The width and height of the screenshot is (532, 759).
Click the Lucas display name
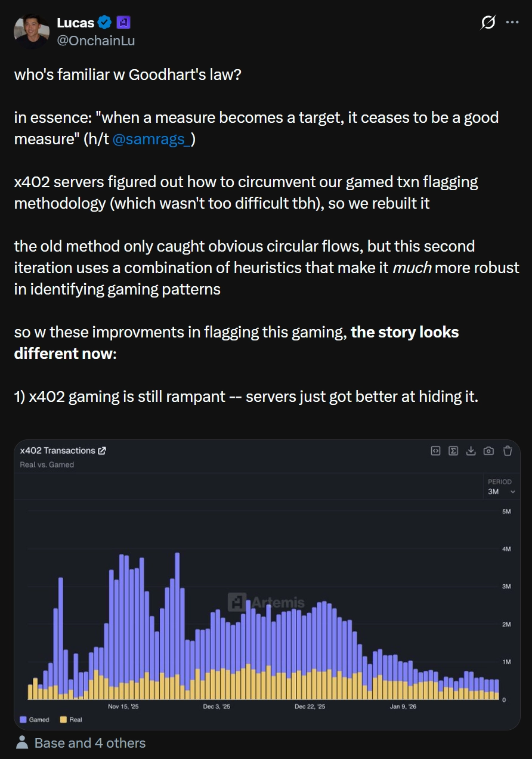[76, 23]
